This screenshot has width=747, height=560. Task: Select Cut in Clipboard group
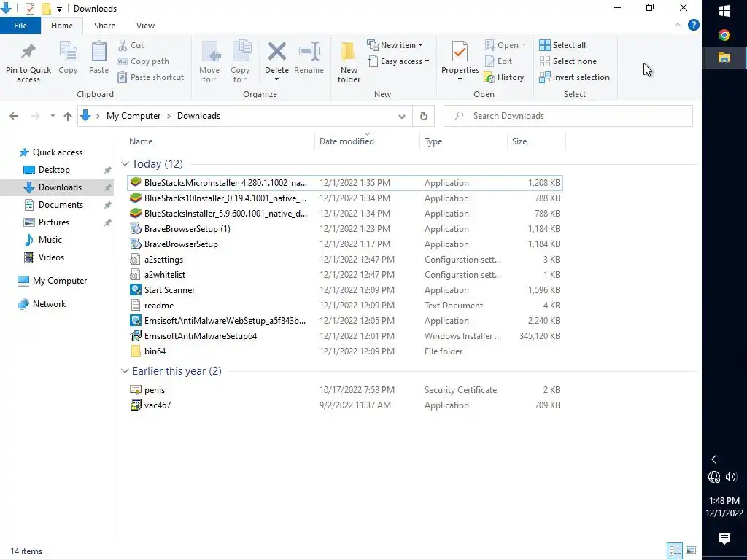pyautogui.click(x=131, y=45)
